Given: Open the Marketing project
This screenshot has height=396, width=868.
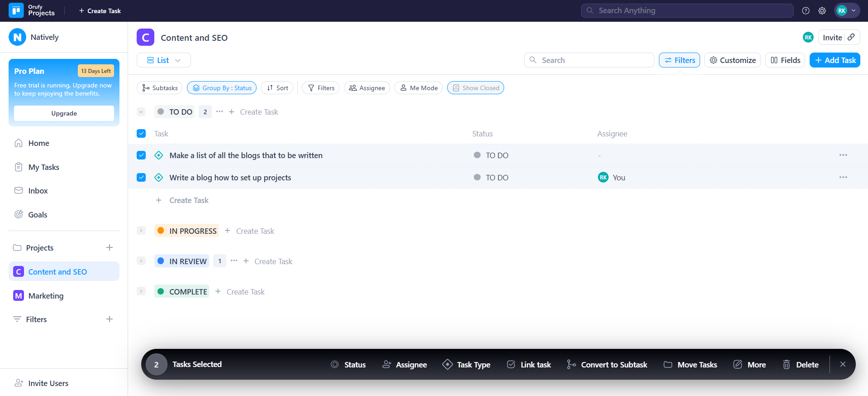Looking at the screenshot, I should click(x=46, y=296).
